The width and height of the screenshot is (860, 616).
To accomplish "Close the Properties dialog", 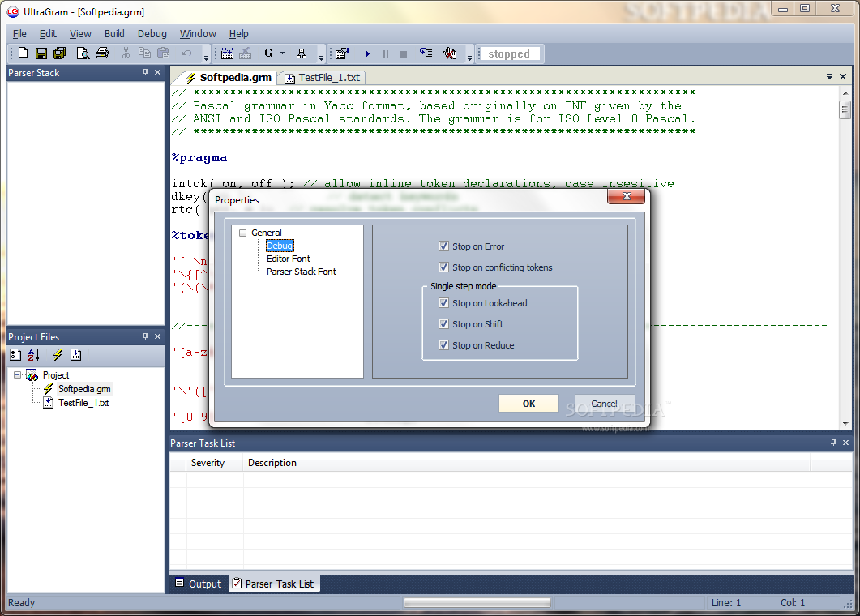I will coord(627,196).
